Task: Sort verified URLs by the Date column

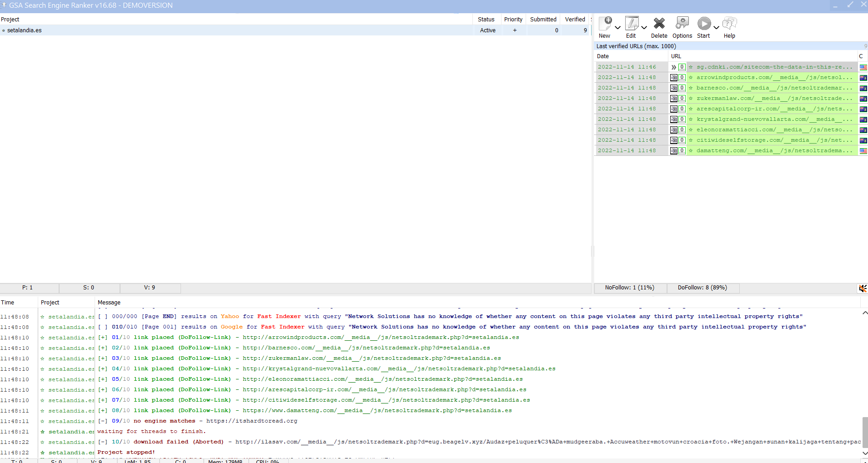Action: click(x=631, y=56)
